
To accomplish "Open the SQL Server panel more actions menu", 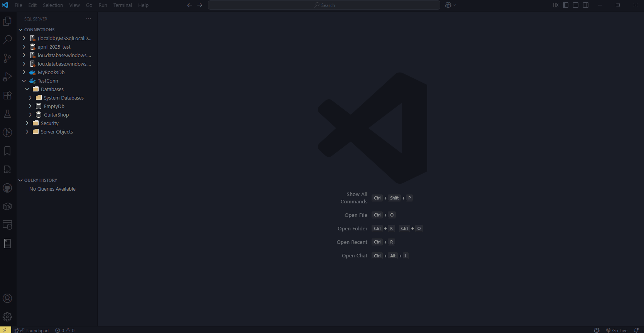I will [89, 19].
